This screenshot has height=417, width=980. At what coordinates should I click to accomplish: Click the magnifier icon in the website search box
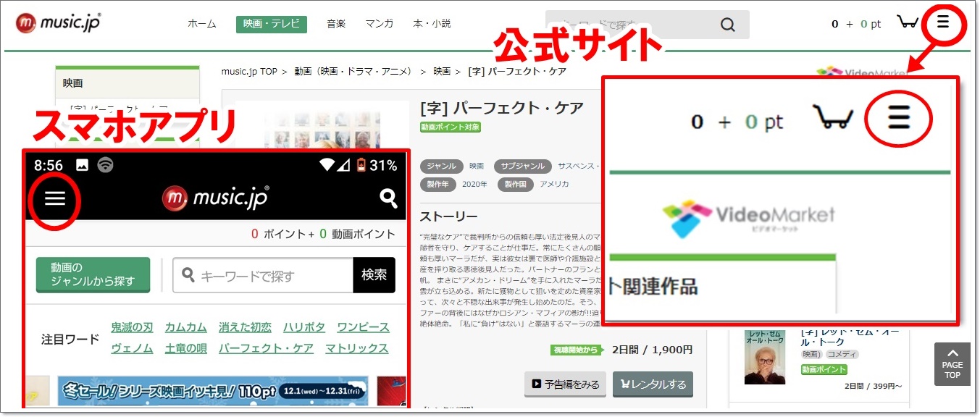coord(728,25)
